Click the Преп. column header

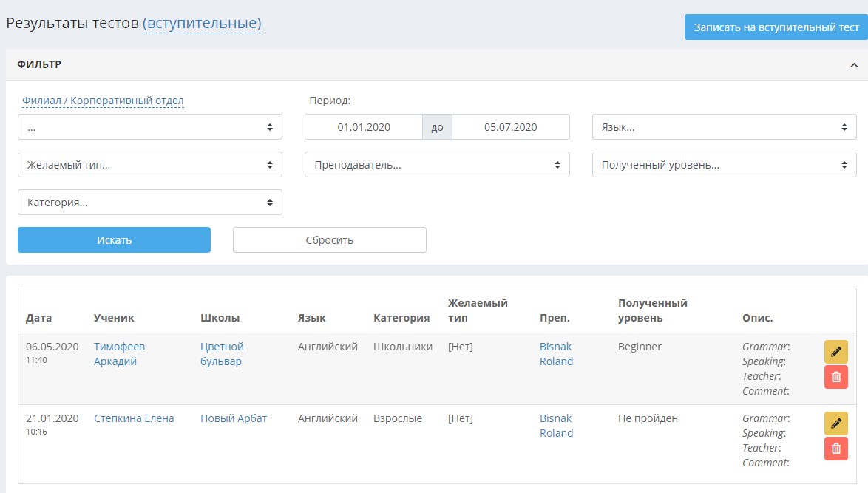555,318
